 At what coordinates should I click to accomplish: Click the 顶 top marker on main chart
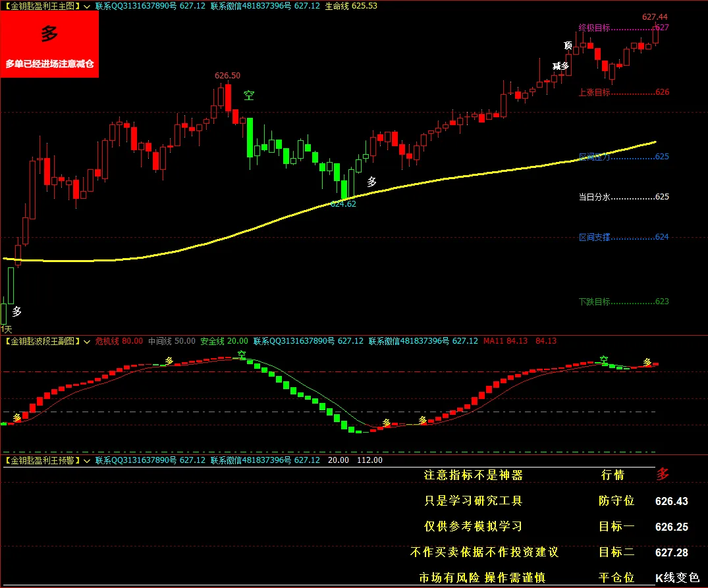point(568,45)
